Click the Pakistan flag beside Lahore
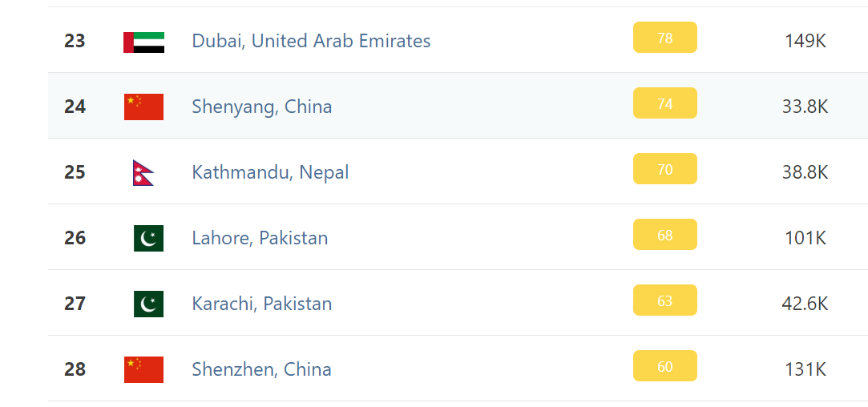This screenshot has height=407, width=868. click(x=148, y=238)
